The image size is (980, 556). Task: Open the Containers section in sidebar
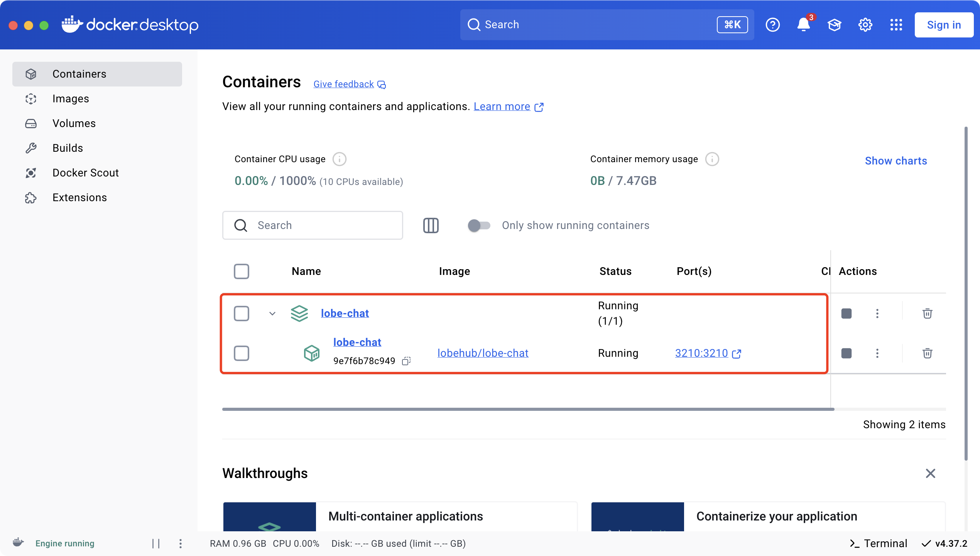(x=79, y=74)
